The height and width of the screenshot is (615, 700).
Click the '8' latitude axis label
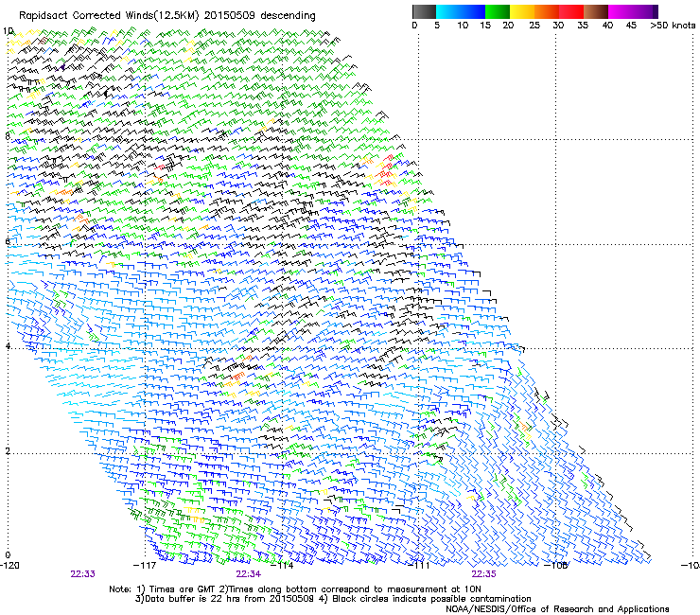pos(8,136)
